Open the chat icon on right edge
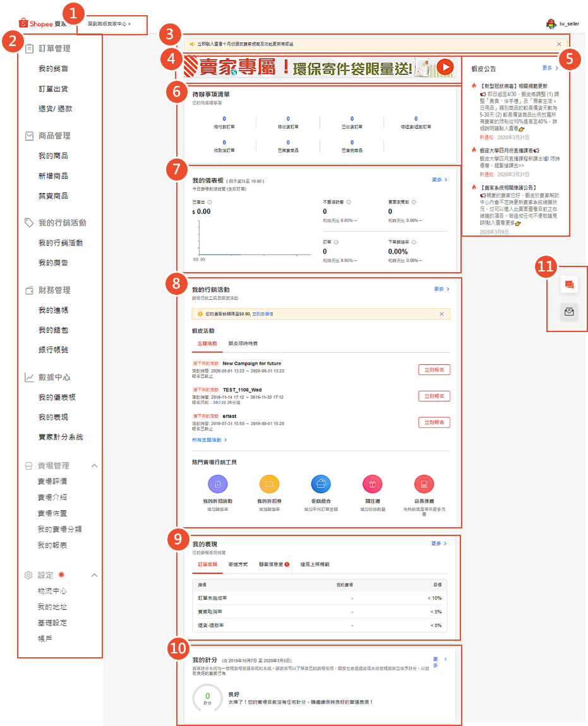Viewport: 588px width, 726px height. tap(569, 285)
